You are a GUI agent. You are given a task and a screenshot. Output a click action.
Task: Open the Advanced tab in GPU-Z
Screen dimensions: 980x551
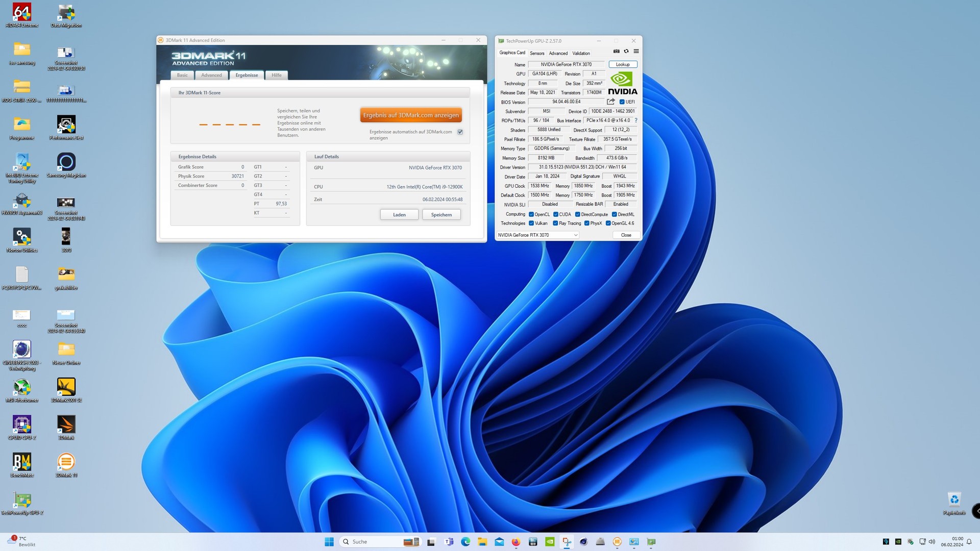(558, 53)
